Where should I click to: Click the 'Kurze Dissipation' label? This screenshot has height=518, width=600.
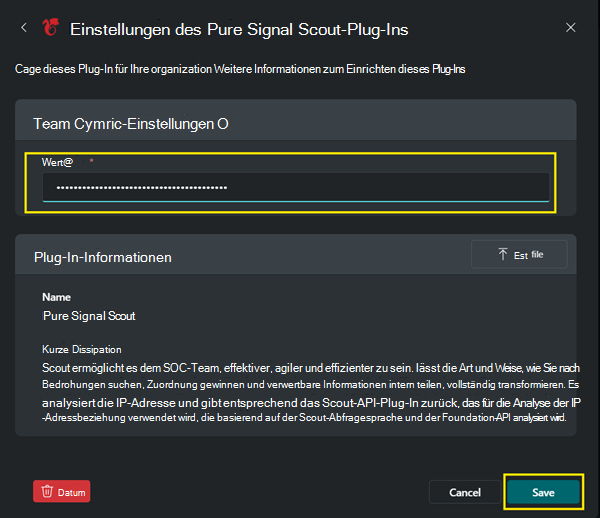[82, 350]
